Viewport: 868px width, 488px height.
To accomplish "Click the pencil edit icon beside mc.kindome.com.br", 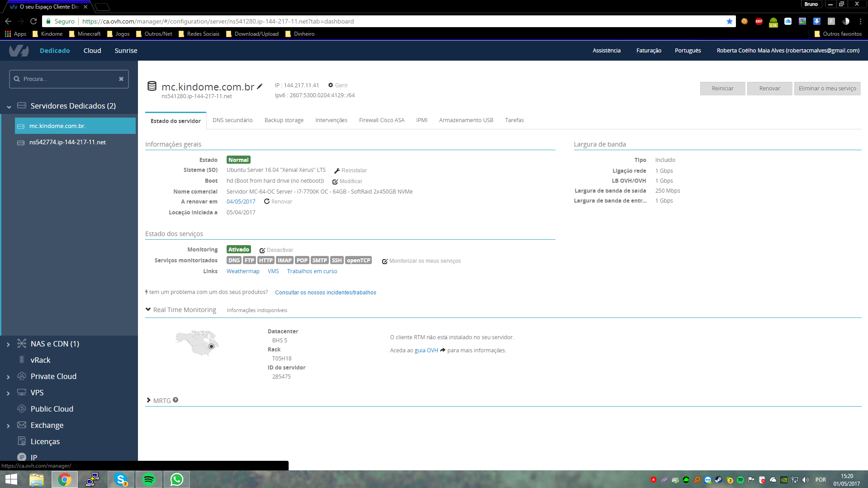I will pos(260,86).
